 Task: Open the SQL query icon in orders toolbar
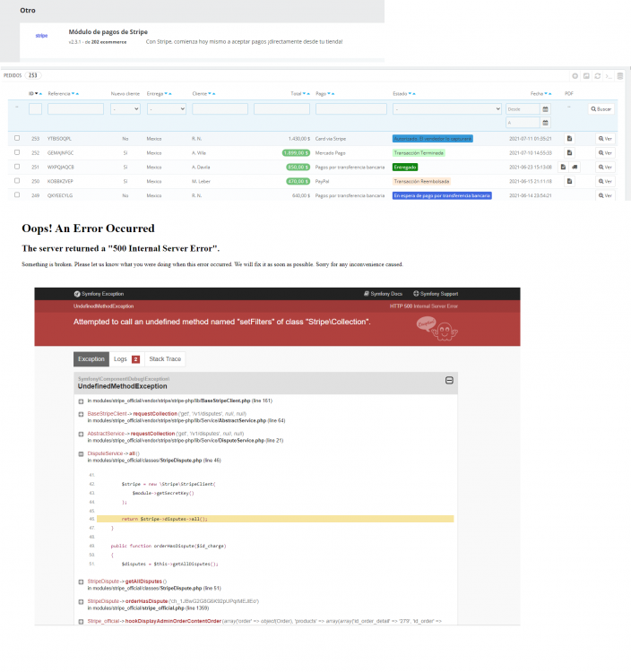pyautogui.click(x=609, y=76)
